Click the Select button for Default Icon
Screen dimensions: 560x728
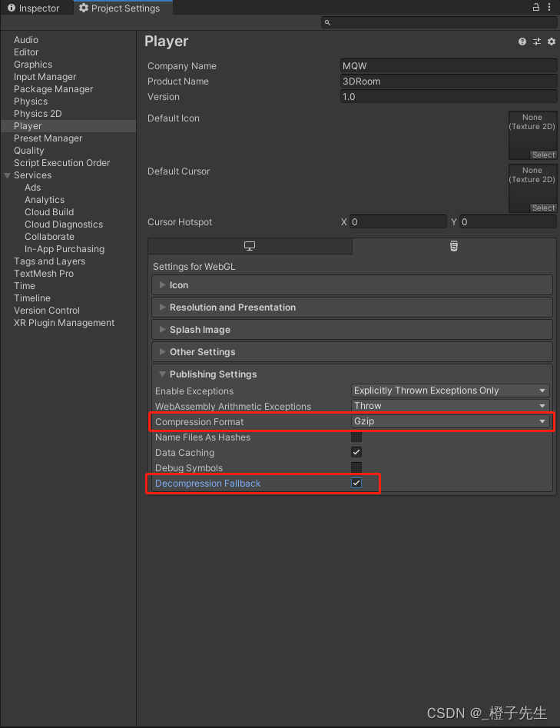coord(543,155)
